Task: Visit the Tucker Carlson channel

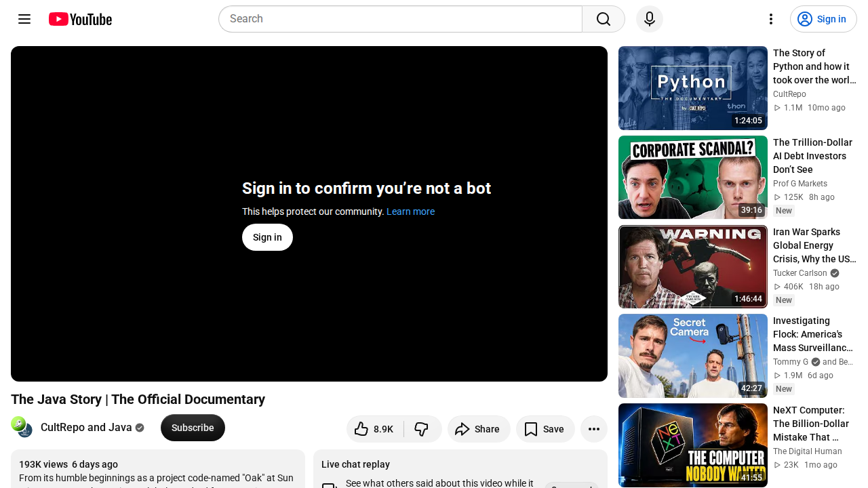Action: pyautogui.click(x=800, y=273)
